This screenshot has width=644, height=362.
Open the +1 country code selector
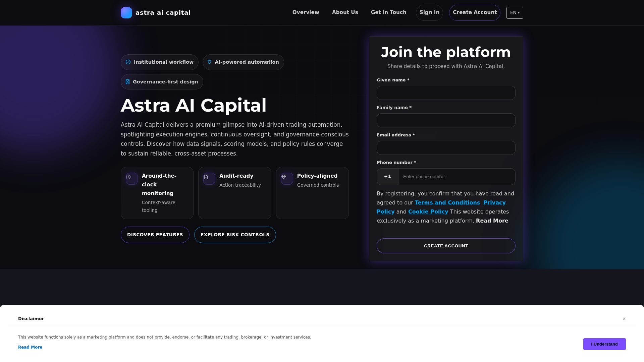pyautogui.click(x=388, y=177)
